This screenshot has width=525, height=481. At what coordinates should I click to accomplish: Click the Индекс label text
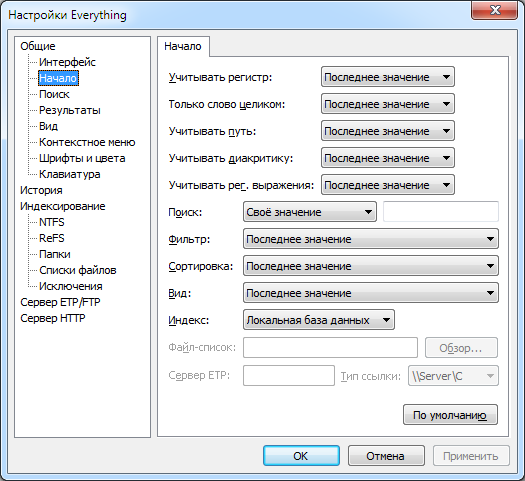189,320
